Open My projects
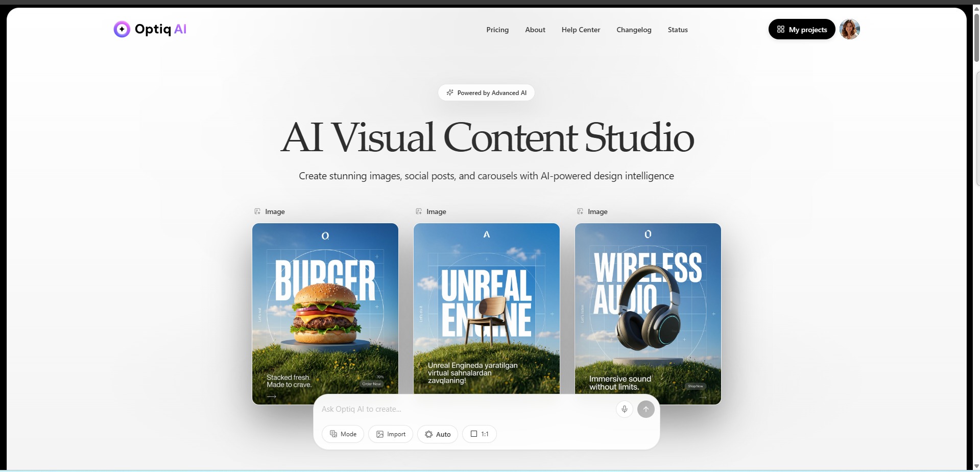Image resolution: width=980 pixels, height=472 pixels. coord(802,29)
